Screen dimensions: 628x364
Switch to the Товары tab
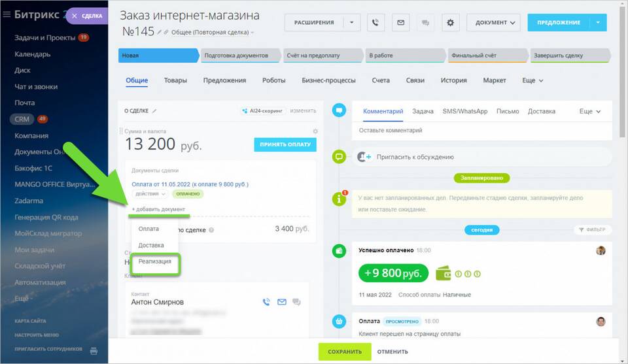(x=175, y=80)
